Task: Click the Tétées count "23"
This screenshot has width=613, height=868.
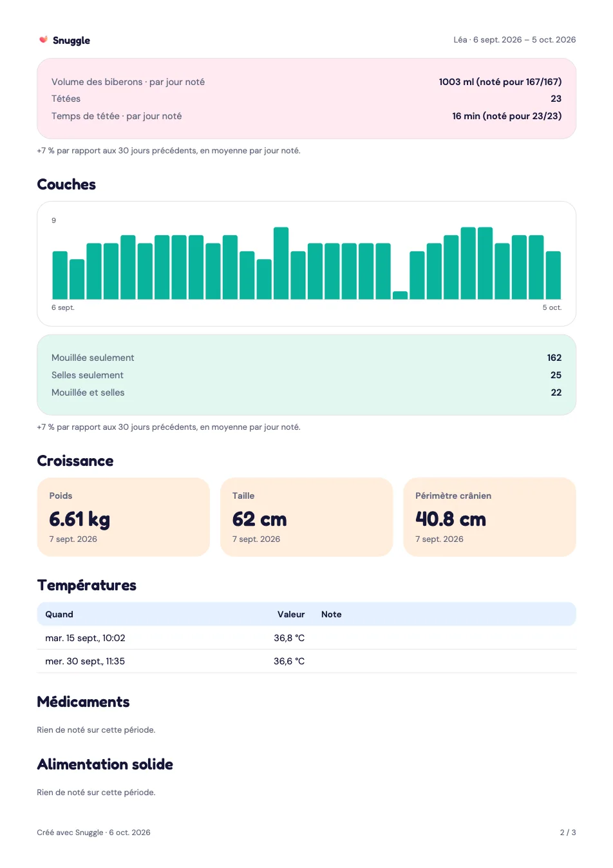Action: (x=556, y=99)
